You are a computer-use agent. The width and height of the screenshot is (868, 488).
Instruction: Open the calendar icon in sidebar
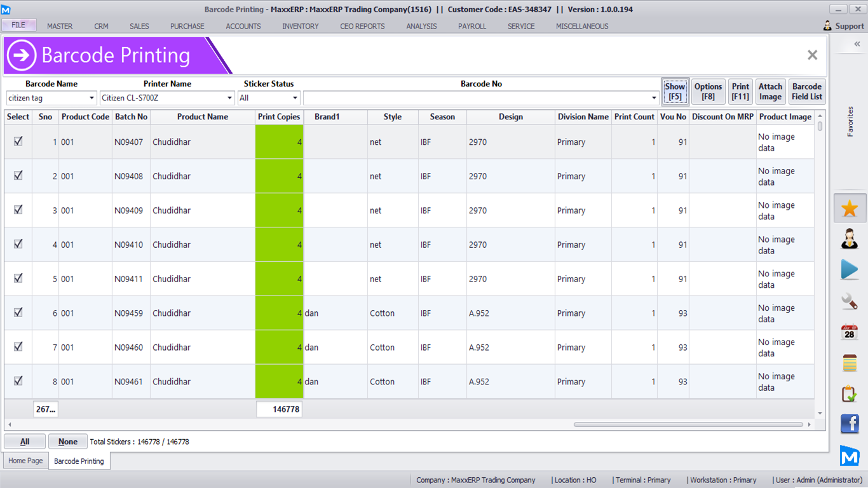point(850,332)
